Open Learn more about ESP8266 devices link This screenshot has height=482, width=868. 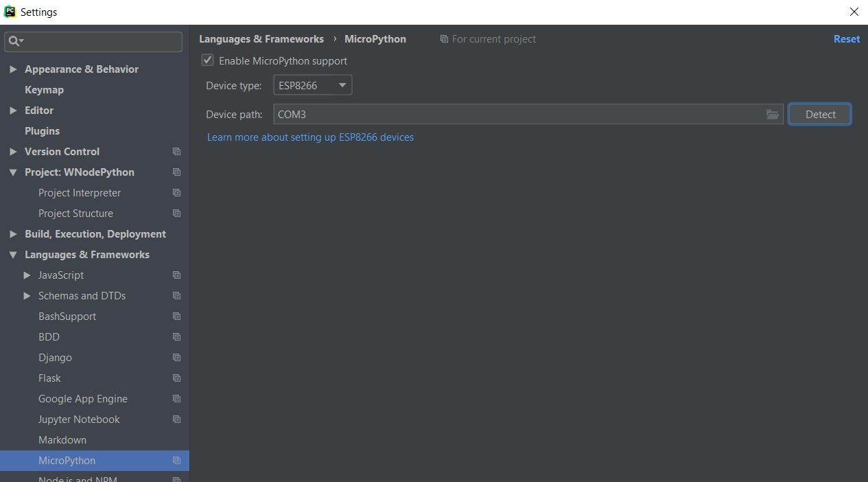click(310, 137)
